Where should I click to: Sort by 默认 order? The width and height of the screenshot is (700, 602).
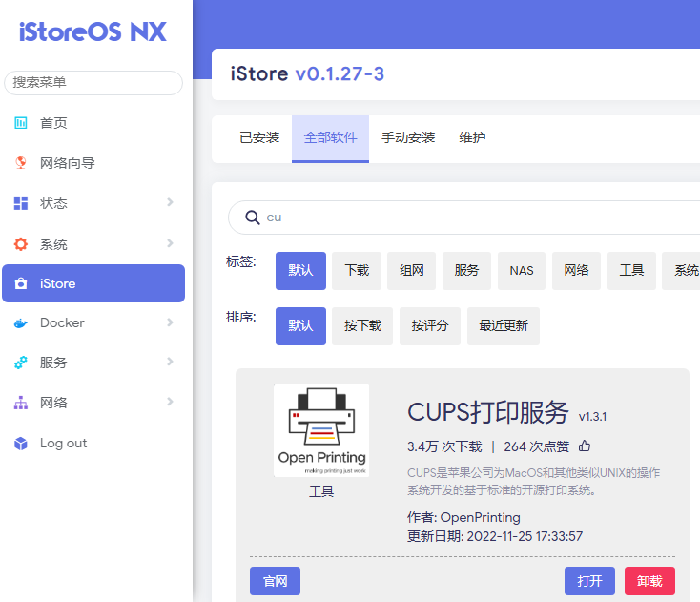[300, 326]
